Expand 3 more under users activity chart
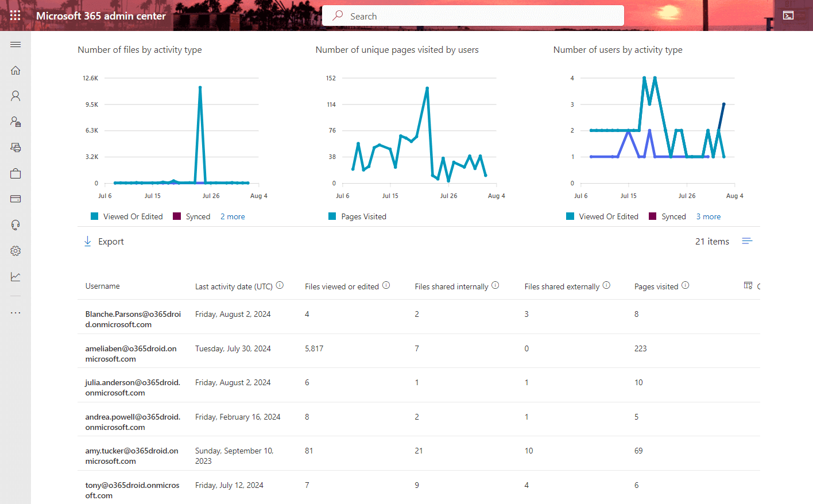This screenshot has width=813, height=504. 708,216
